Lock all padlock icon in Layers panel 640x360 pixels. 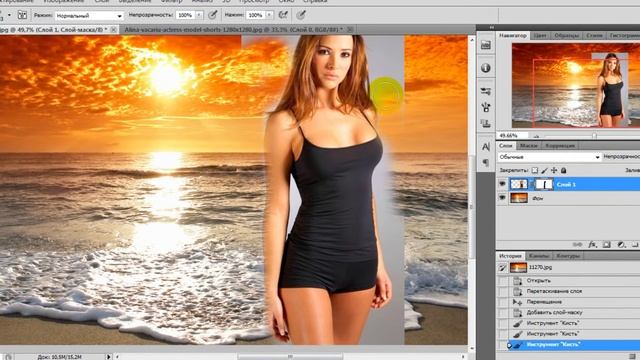tap(564, 170)
